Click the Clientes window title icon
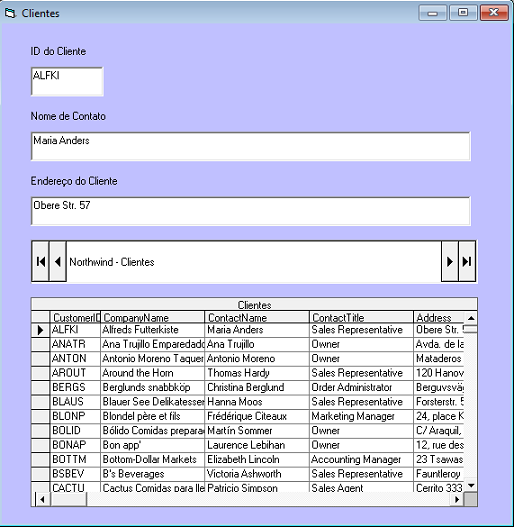This screenshot has height=527, width=514. (10, 13)
